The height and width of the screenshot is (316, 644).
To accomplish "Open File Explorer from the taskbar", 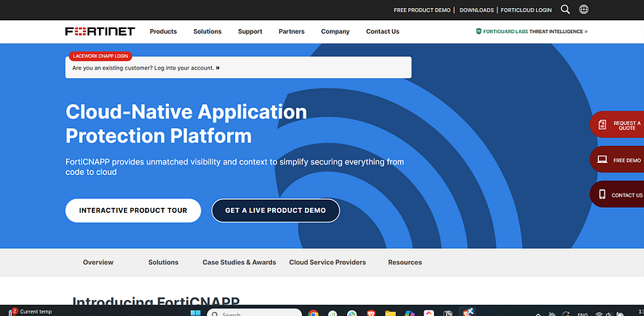I will (390, 313).
